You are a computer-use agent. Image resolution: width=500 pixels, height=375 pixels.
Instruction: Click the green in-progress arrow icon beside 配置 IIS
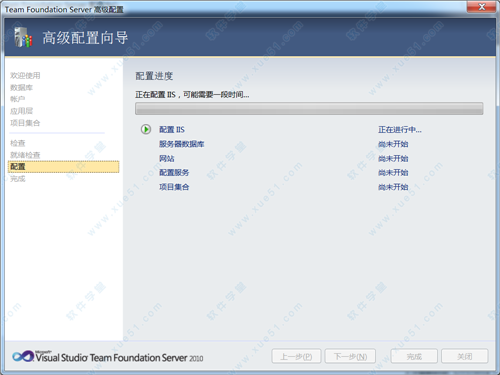[x=146, y=129]
